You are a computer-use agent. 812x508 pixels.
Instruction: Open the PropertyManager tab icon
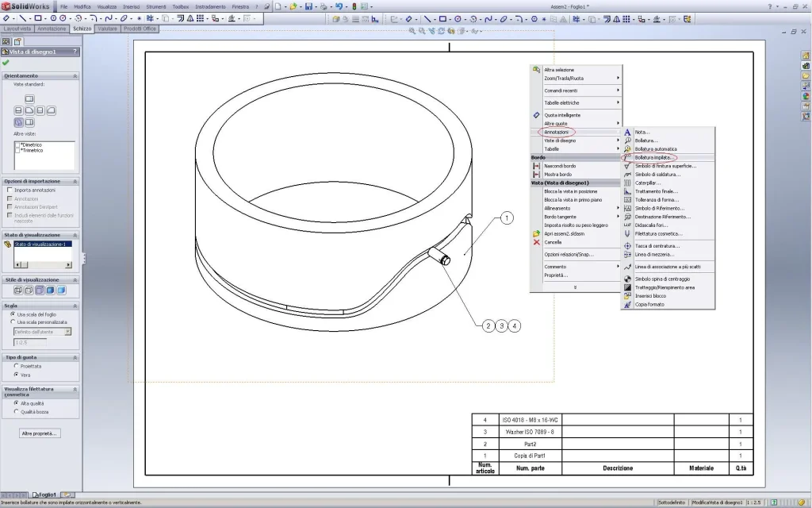tap(17, 41)
